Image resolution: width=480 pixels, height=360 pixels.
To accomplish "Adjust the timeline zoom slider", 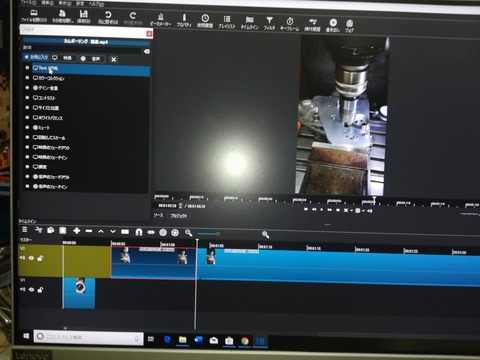I will click(208, 234).
